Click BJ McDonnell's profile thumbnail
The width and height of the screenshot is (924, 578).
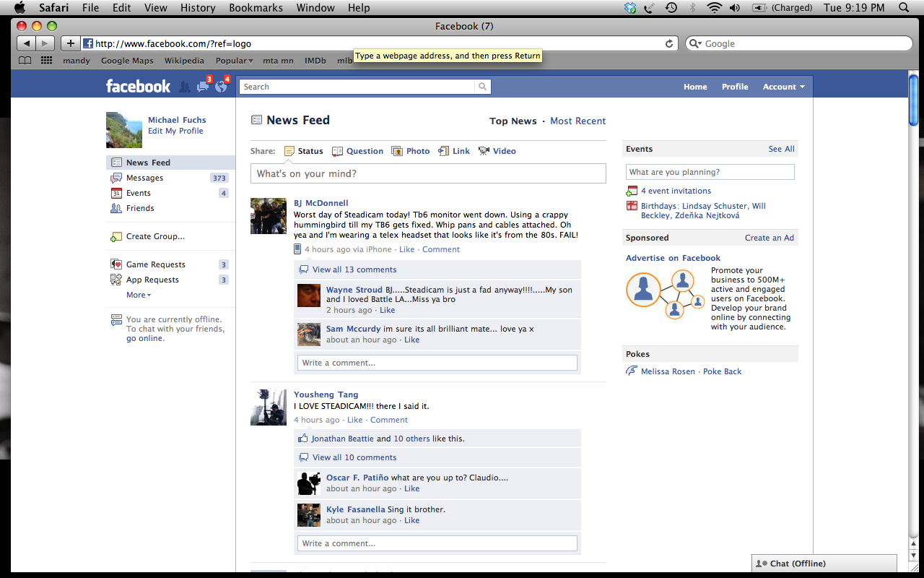click(269, 216)
